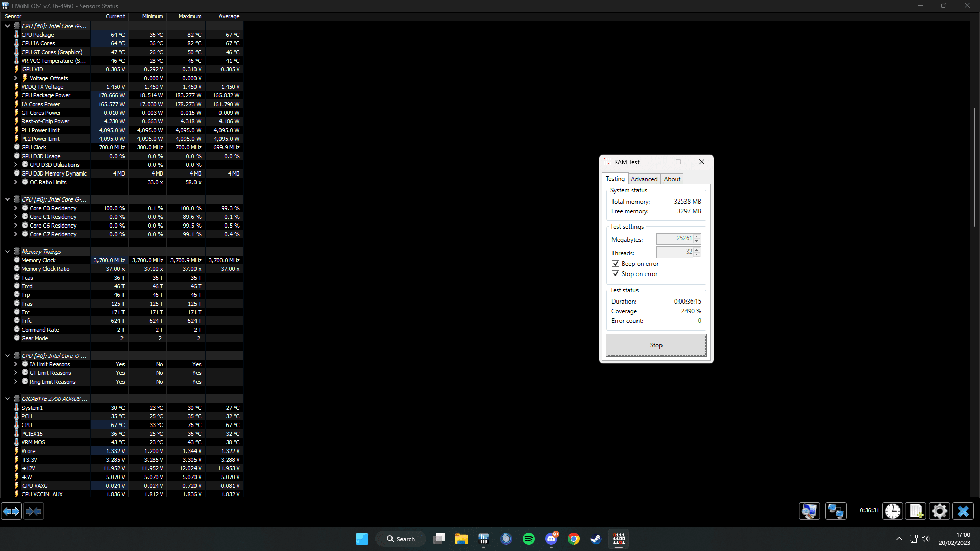This screenshot has height=551, width=980.
Task: Open HWiNFO sensor settings gear icon
Action: click(x=940, y=511)
